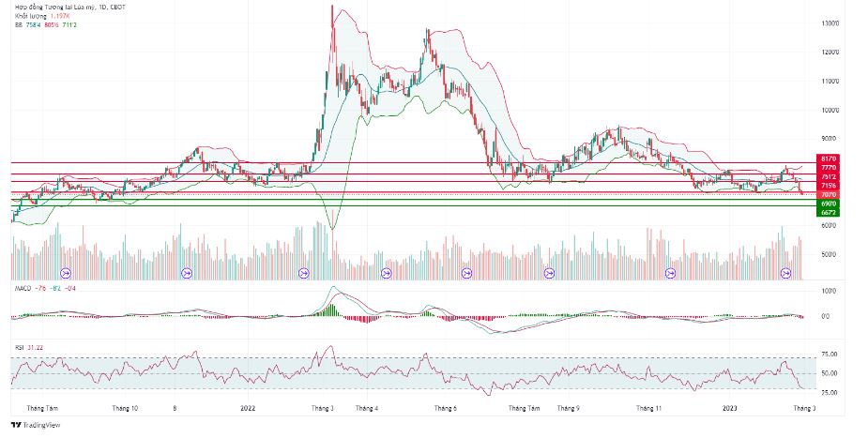Click the 'BB' Bollinger Bands indicator label
The height and width of the screenshot is (438, 868).
19,25
